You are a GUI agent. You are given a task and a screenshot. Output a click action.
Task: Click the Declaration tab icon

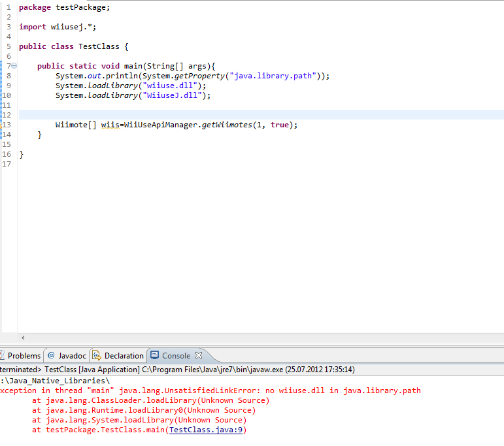97,356
